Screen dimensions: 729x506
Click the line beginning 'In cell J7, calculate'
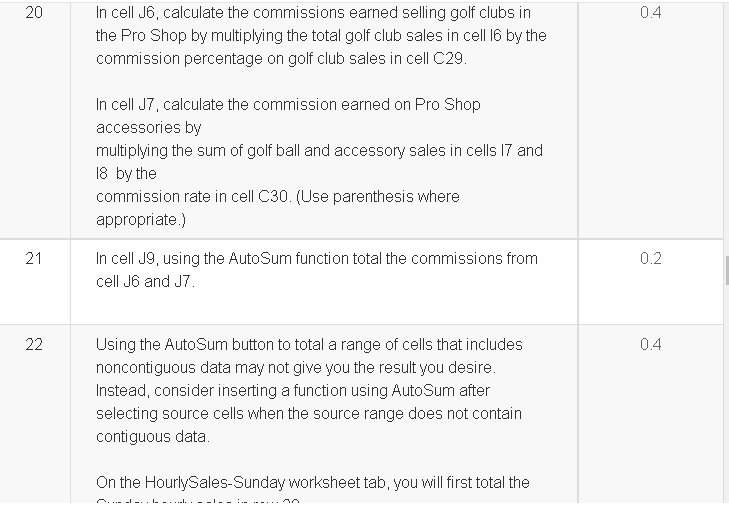(288, 105)
